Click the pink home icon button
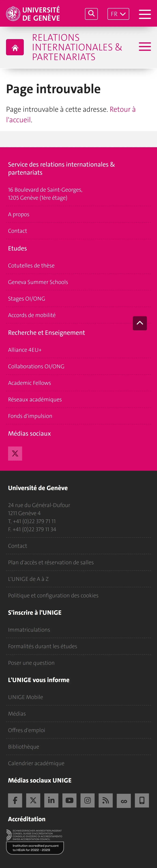This screenshot has height=868, width=157. (15, 47)
